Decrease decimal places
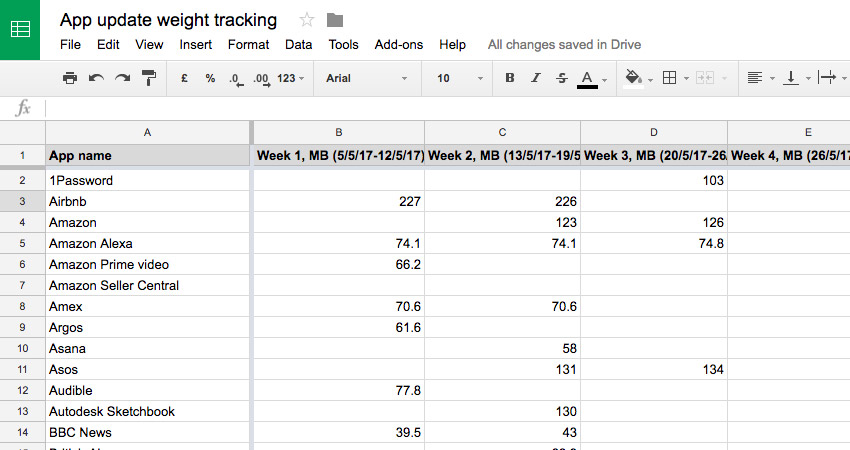The image size is (850, 450). tap(236, 79)
